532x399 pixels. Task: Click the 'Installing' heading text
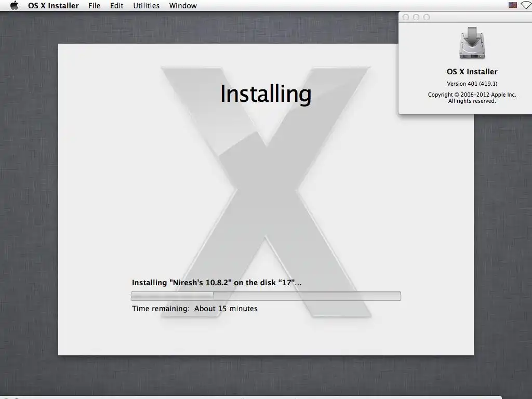265,94
